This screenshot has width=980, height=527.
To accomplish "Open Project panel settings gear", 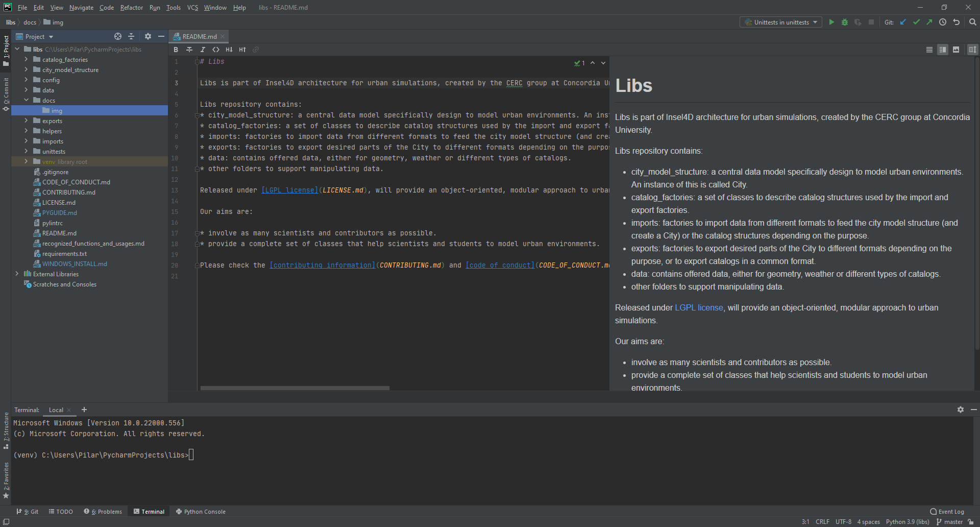I will [x=148, y=36].
